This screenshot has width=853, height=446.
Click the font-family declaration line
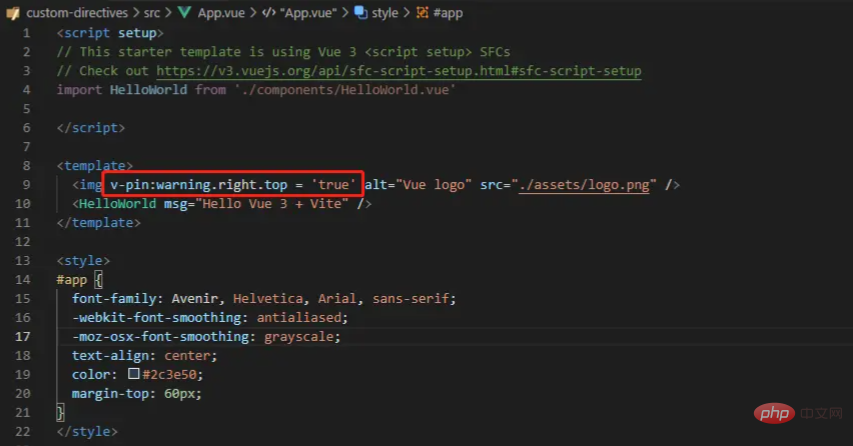[x=264, y=299]
